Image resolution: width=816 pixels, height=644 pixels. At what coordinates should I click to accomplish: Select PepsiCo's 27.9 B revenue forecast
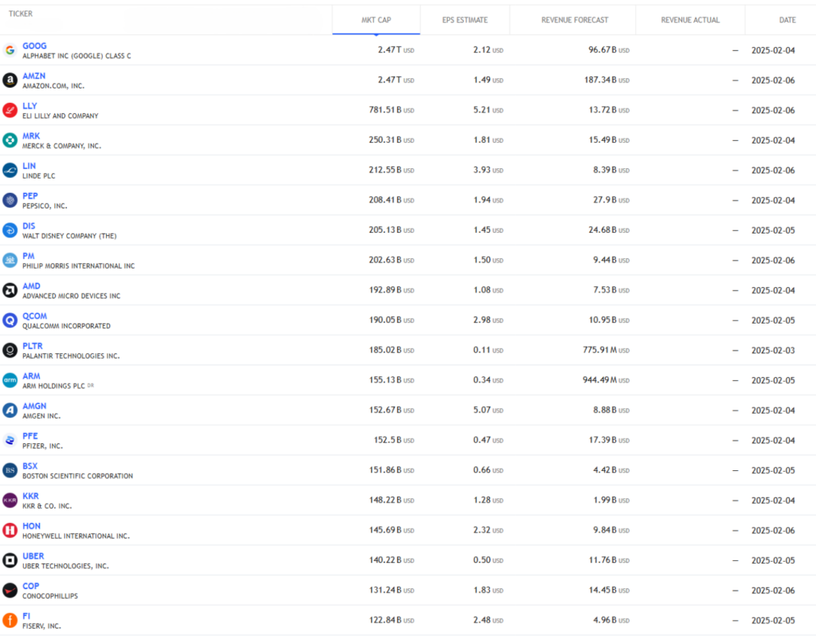[x=611, y=200]
